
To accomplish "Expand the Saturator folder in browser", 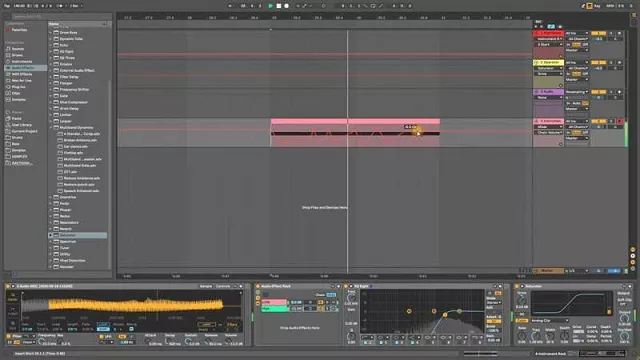I will pos(51,235).
